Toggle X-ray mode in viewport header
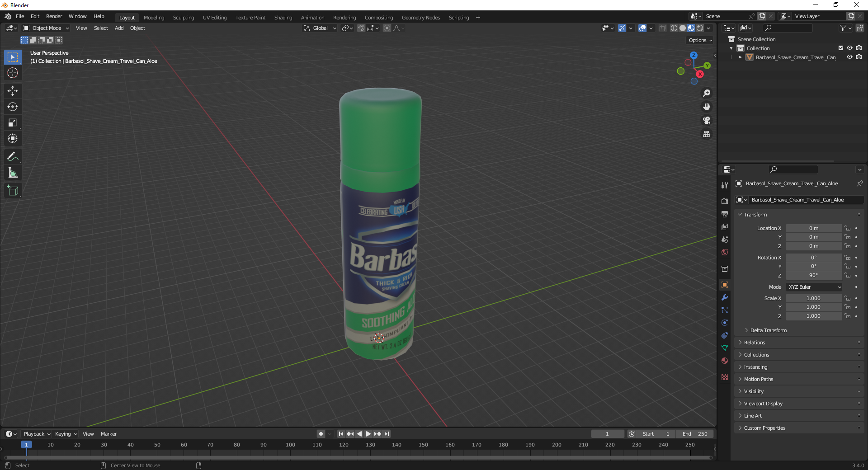Image resolution: width=868 pixels, height=470 pixels. pyautogui.click(x=662, y=28)
